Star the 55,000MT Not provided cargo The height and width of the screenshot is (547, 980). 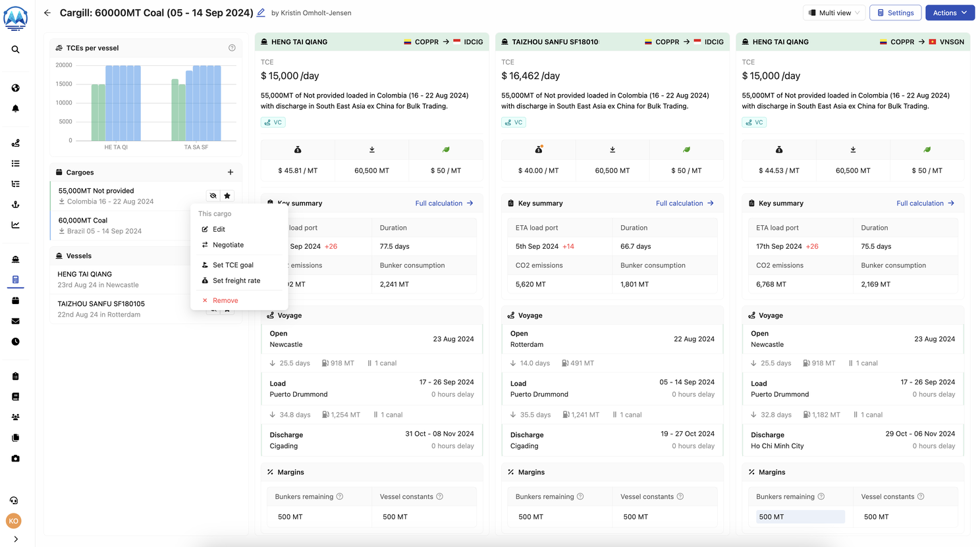227,195
